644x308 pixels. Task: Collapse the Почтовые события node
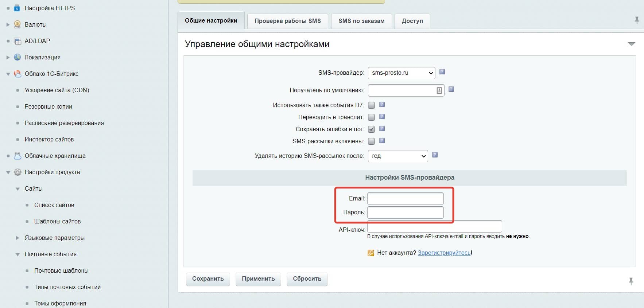tap(18, 254)
